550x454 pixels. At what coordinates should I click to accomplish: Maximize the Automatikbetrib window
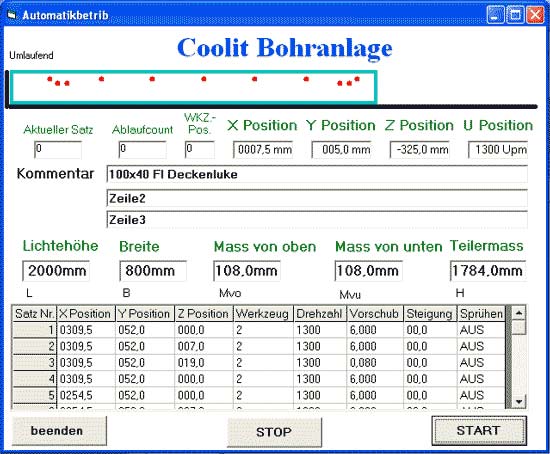pyautogui.click(x=515, y=15)
